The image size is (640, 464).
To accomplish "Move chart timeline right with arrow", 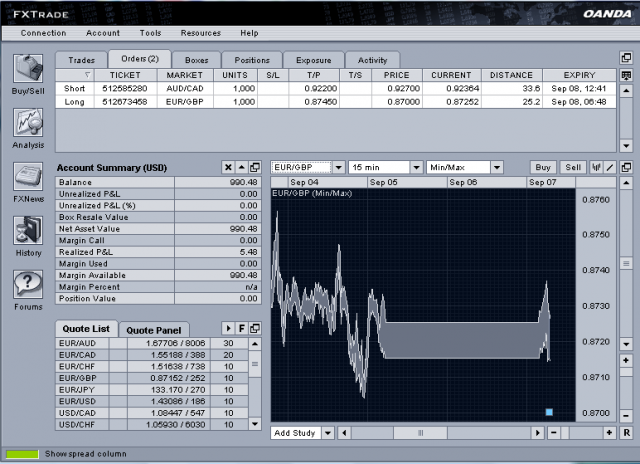I will point(538,433).
